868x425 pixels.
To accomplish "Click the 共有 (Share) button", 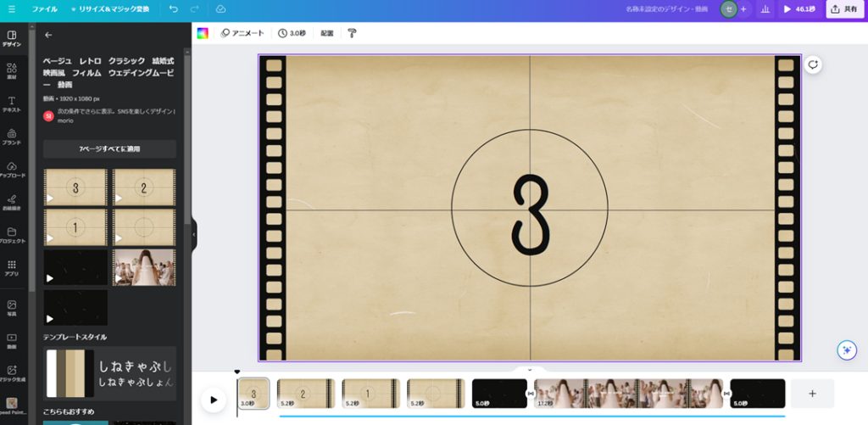I will click(845, 9).
